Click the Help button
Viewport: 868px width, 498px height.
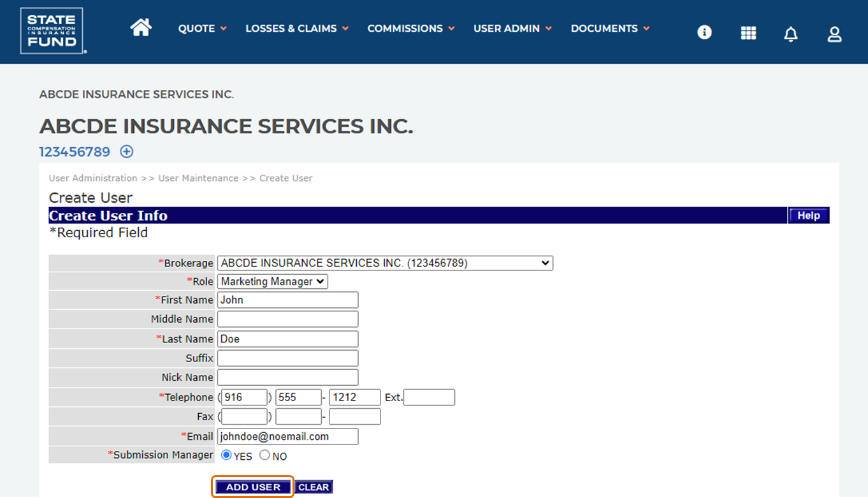808,216
